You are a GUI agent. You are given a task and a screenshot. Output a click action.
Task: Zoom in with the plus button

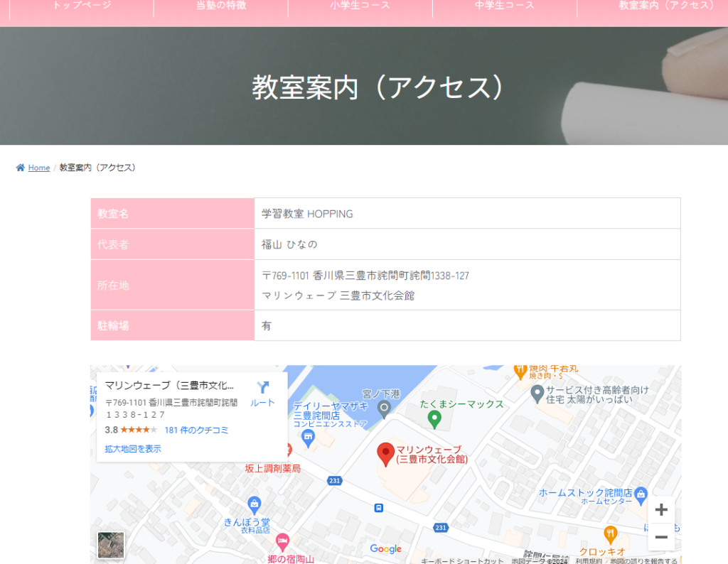coord(661,509)
